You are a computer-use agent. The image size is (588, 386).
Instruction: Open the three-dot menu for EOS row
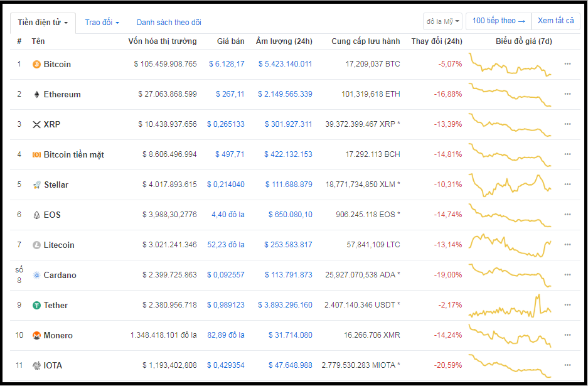pyautogui.click(x=567, y=214)
